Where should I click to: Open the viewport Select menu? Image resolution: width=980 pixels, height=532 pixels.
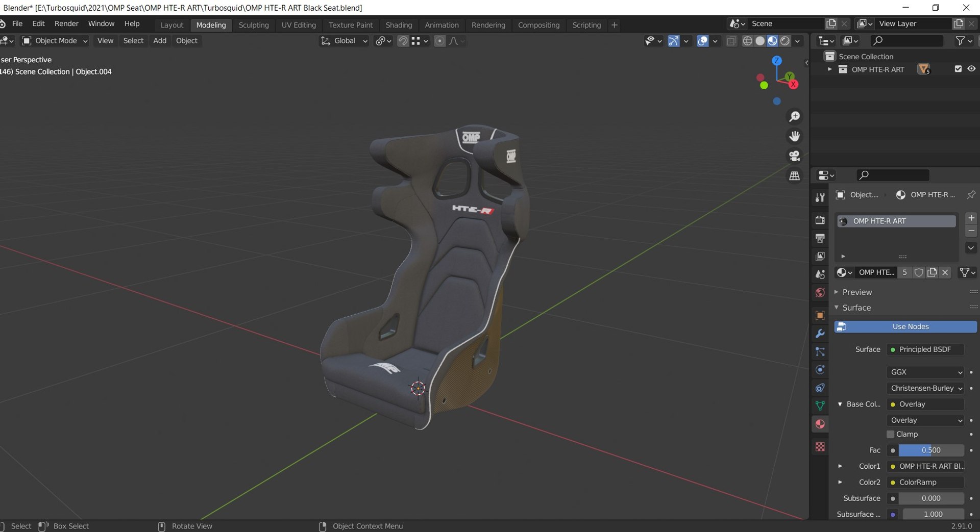[133, 41]
